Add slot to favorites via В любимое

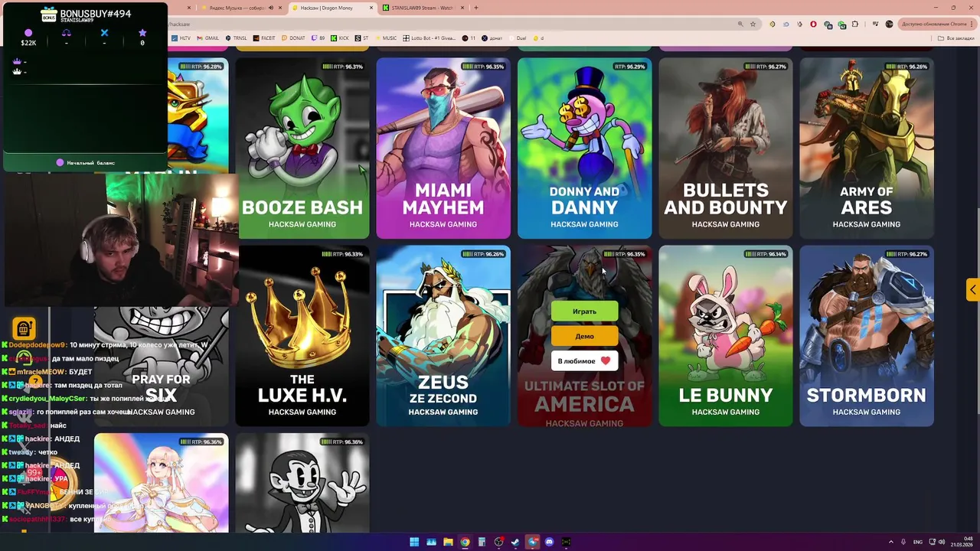584,360
